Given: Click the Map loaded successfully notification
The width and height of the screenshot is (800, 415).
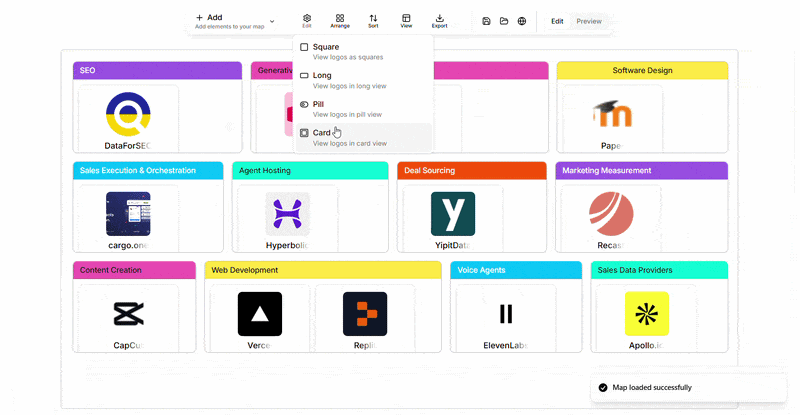Looking at the screenshot, I should [689, 387].
